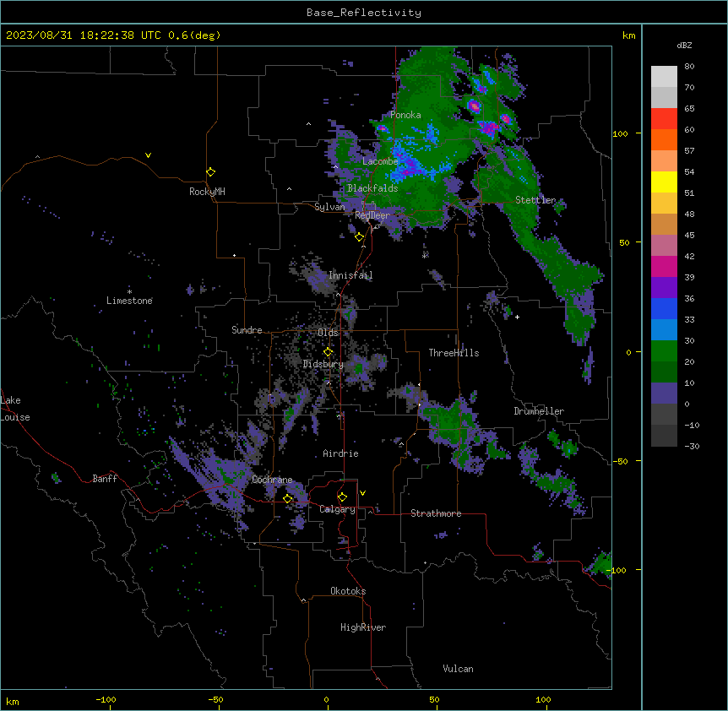Click the light gray 70-80 dBZ legend swatch
The width and height of the screenshot is (728, 711).
coord(664,77)
